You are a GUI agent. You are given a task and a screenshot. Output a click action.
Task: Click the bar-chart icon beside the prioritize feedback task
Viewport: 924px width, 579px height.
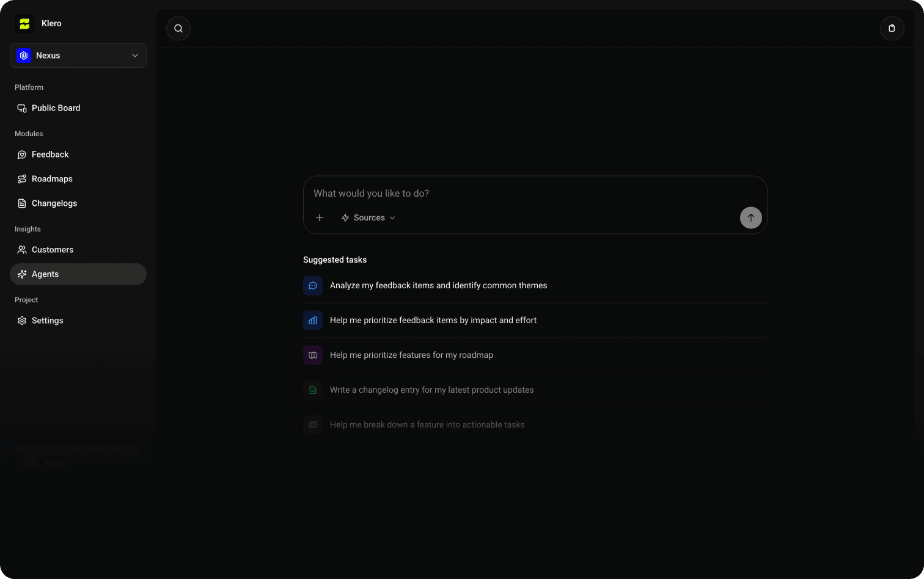[x=312, y=320]
